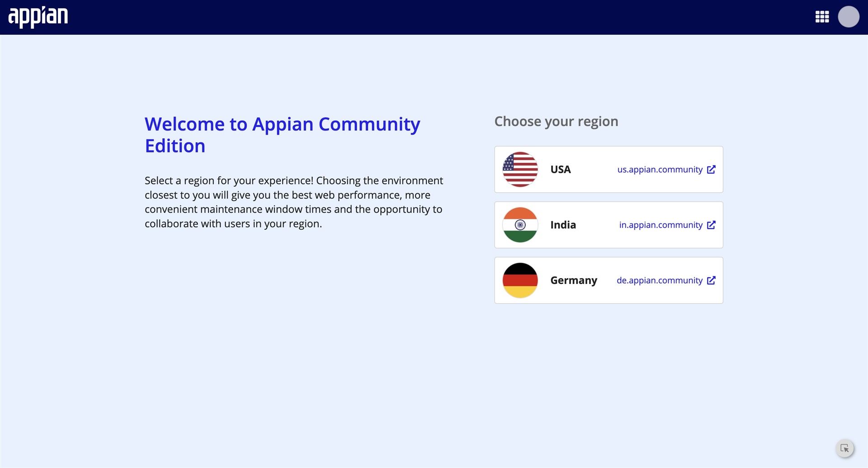The height and width of the screenshot is (468, 868).
Task: Open the user profile avatar
Action: tap(849, 17)
